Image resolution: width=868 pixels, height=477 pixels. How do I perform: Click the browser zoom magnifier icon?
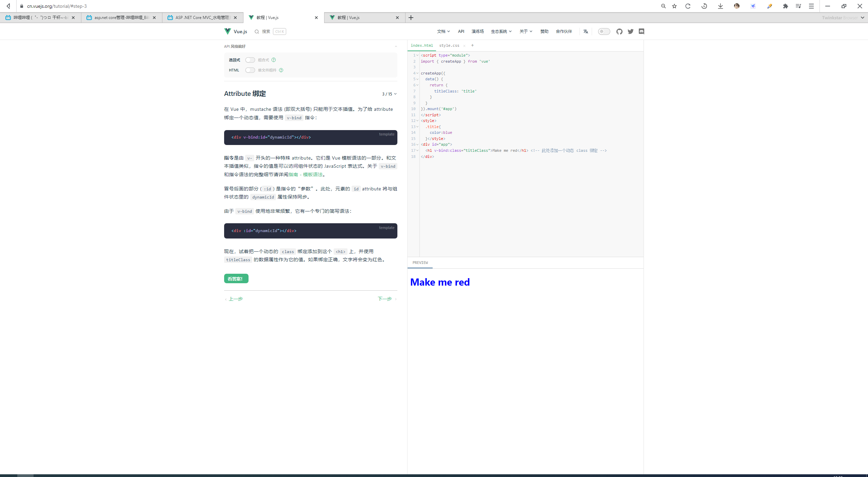tap(663, 6)
